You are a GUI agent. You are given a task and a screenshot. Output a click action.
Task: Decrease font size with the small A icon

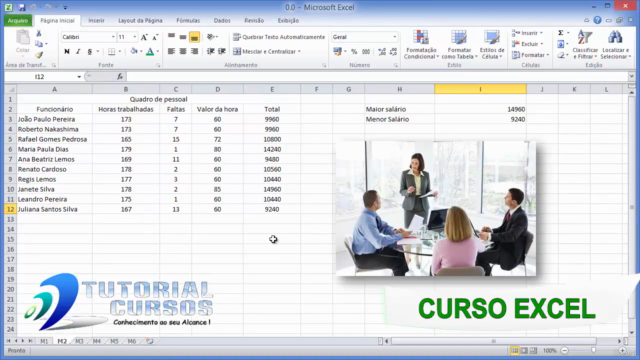[155, 37]
